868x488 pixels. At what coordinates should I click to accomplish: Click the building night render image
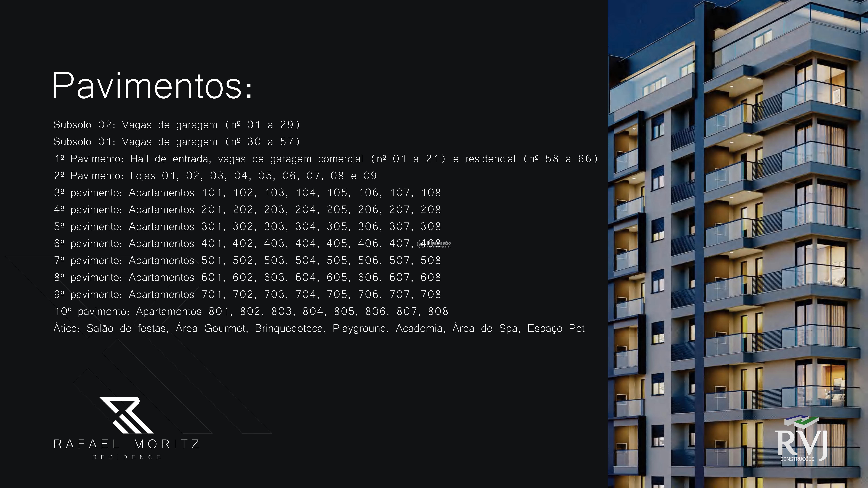[x=738, y=244]
